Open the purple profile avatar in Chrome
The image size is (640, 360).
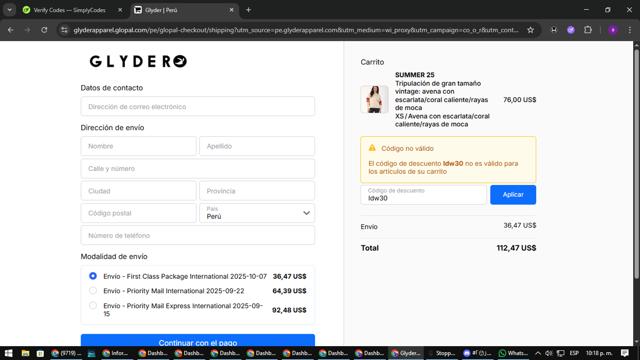pyautogui.click(x=613, y=30)
